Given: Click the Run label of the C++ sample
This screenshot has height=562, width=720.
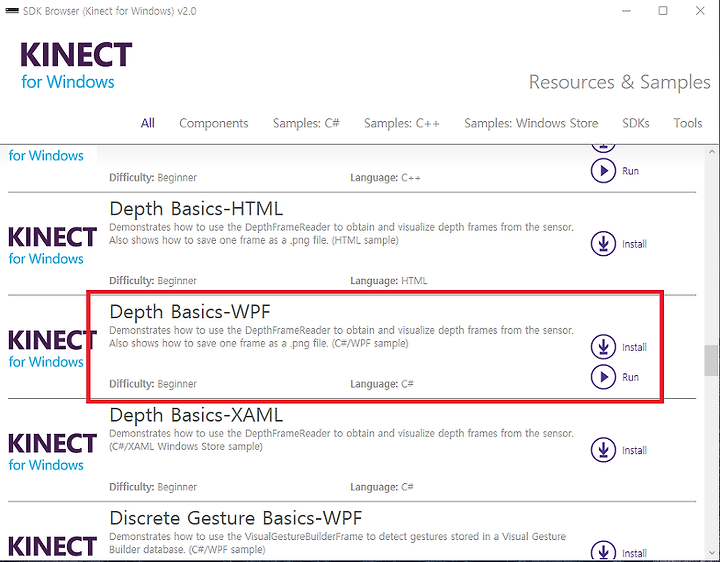Looking at the screenshot, I should [630, 171].
